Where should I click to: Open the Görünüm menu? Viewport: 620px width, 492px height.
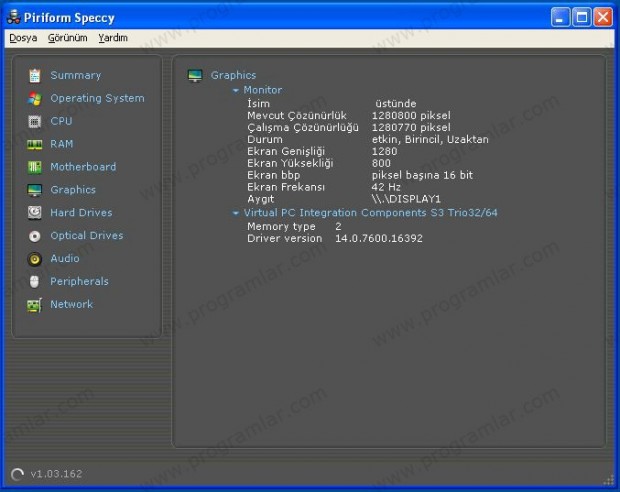point(68,38)
